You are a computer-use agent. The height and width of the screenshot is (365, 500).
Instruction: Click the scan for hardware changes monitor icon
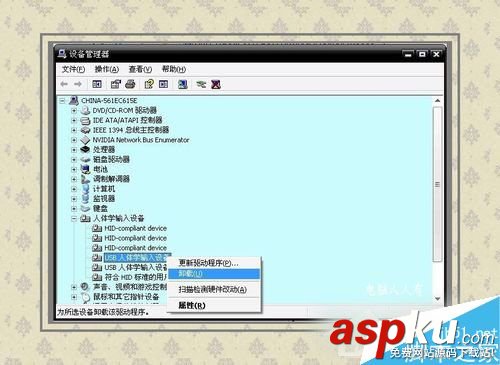tap(182, 84)
